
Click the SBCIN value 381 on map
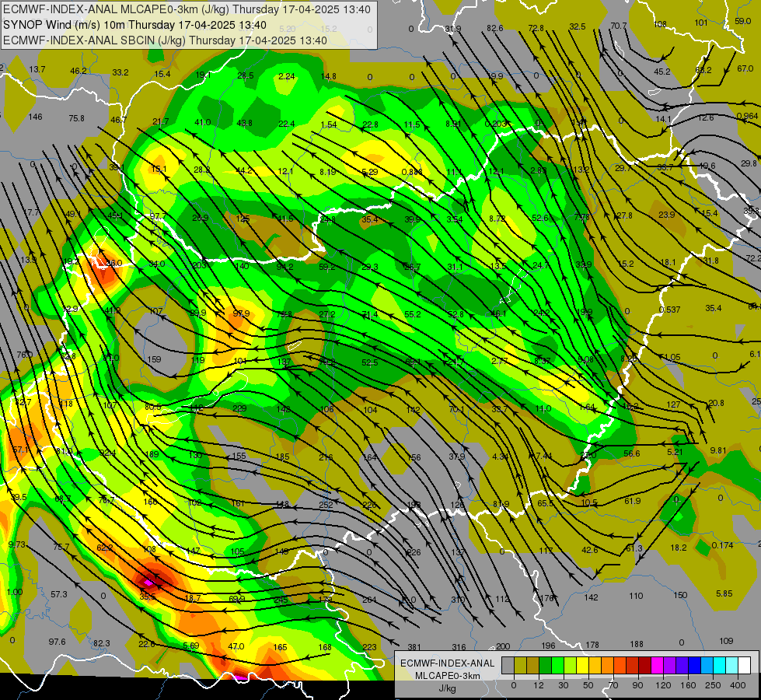[x=414, y=646]
